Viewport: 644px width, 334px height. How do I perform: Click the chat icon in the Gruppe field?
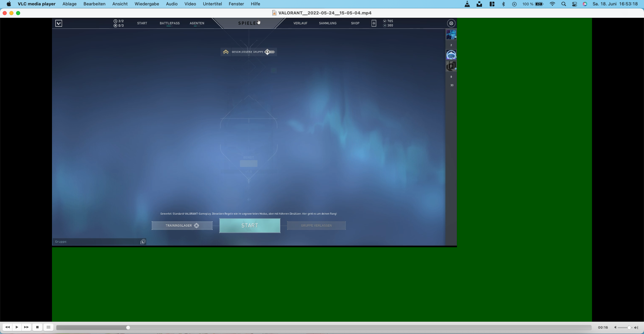point(143,242)
